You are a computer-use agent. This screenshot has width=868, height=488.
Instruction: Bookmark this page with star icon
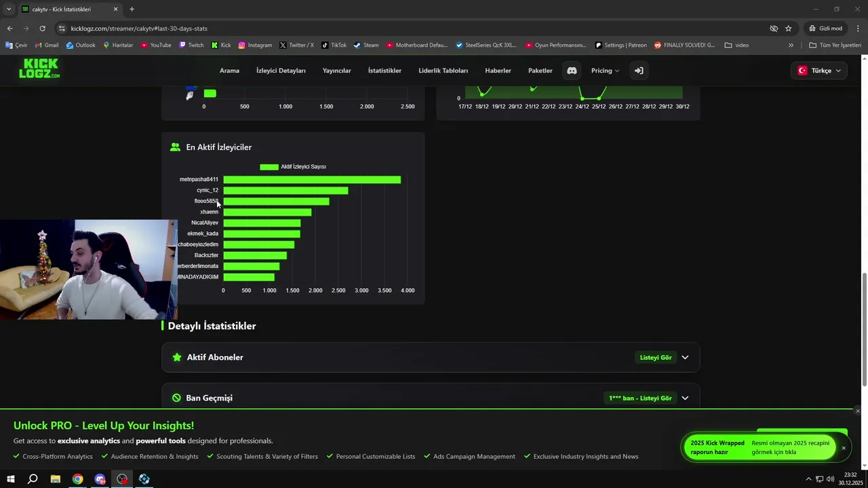[788, 28]
